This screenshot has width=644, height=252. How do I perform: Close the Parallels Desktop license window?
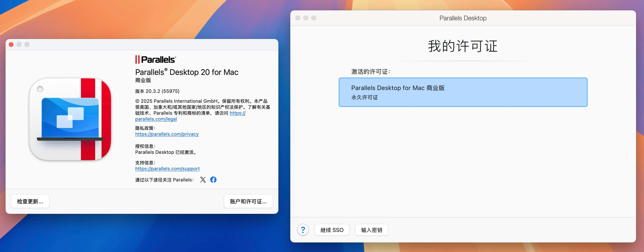click(x=297, y=18)
